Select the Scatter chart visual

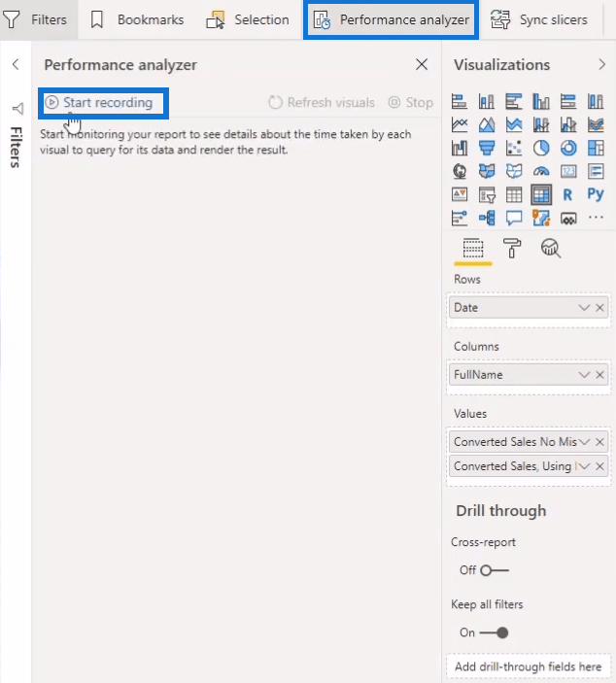pyautogui.click(x=514, y=148)
